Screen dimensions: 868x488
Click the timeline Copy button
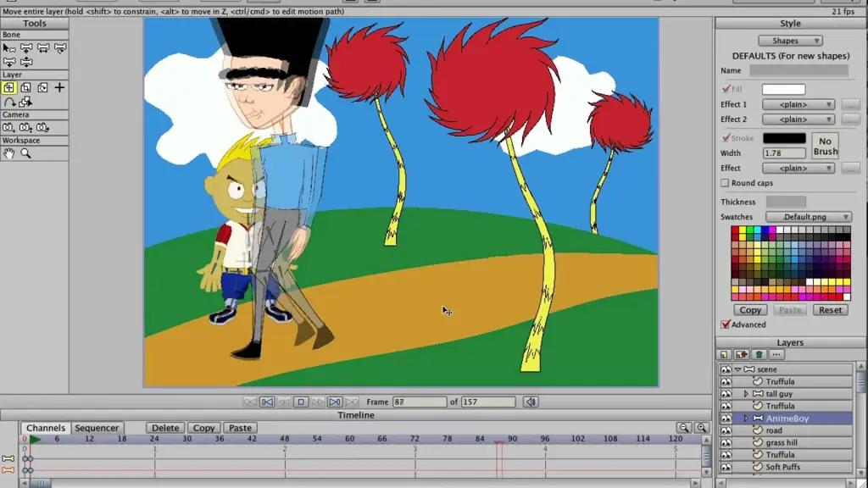[203, 428]
